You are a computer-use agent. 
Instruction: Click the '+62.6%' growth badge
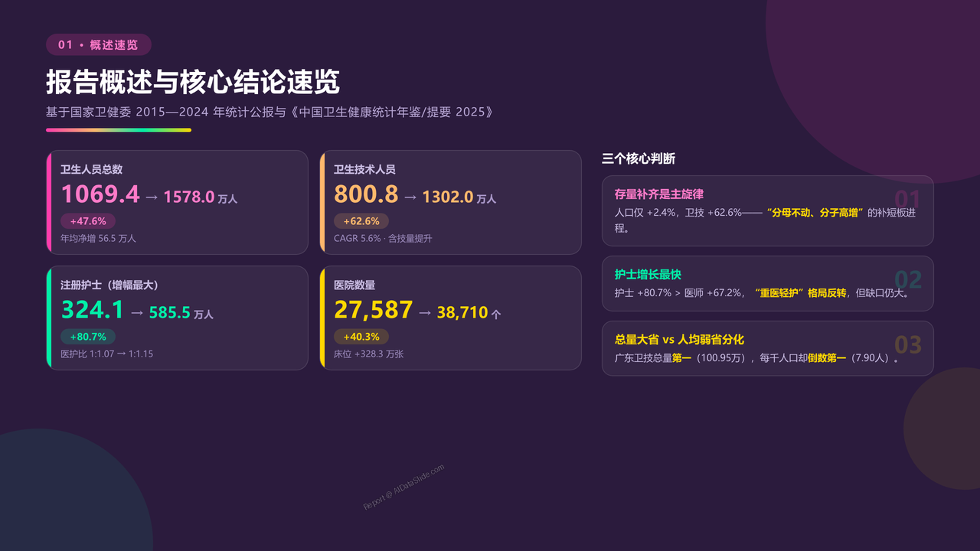[361, 221]
